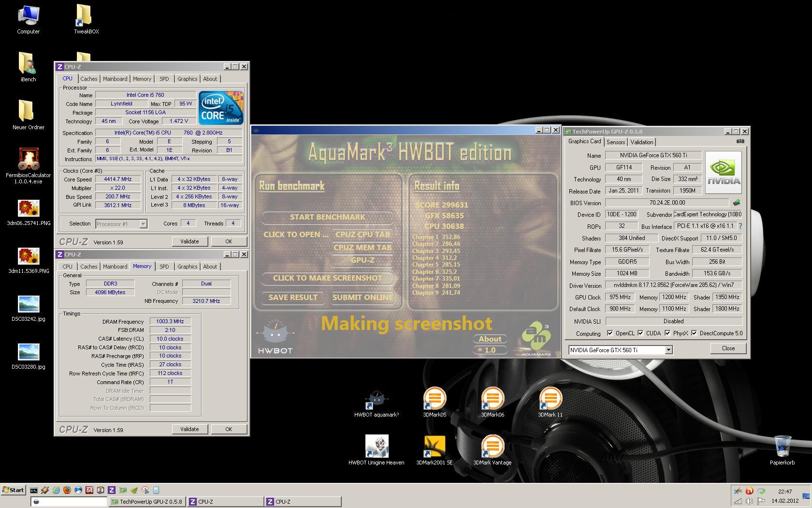Launch HWBOT Unigine Heaven shortcut
The width and height of the screenshot is (812, 508).
coord(377,450)
